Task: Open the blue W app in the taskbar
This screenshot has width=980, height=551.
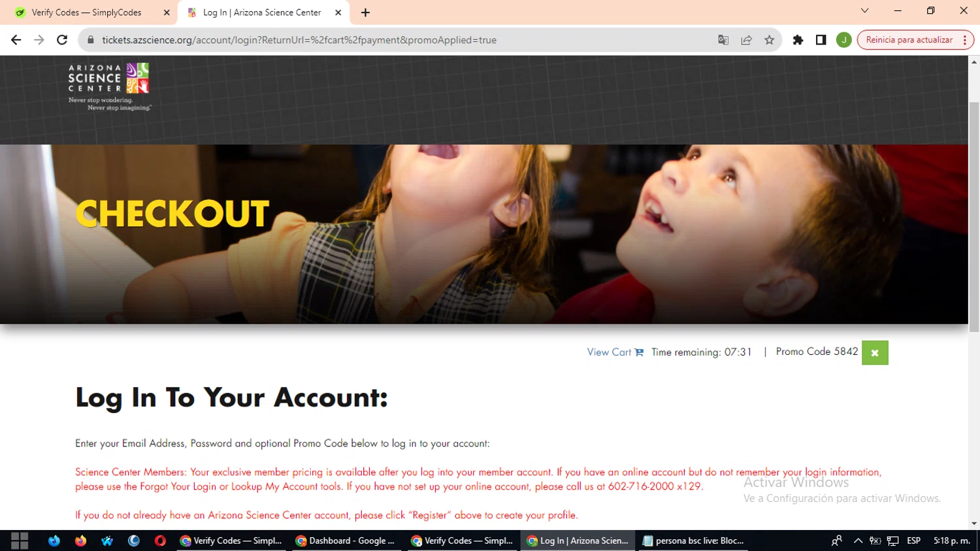Action: [107, 541]
